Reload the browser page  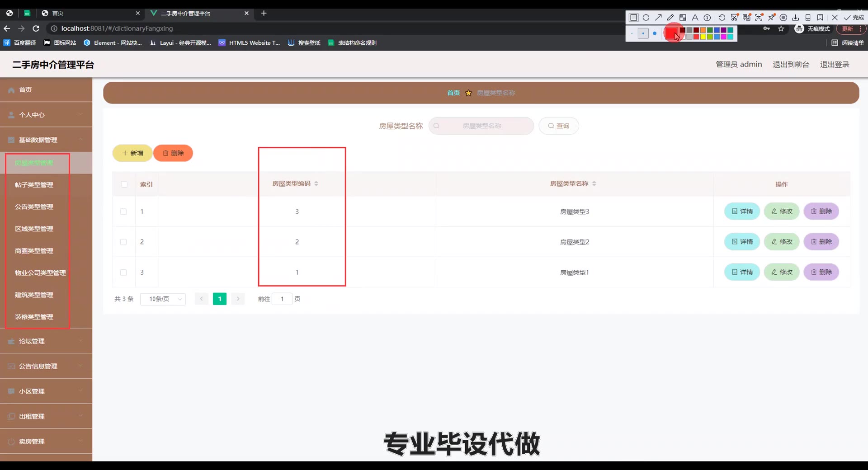[36, 28]
